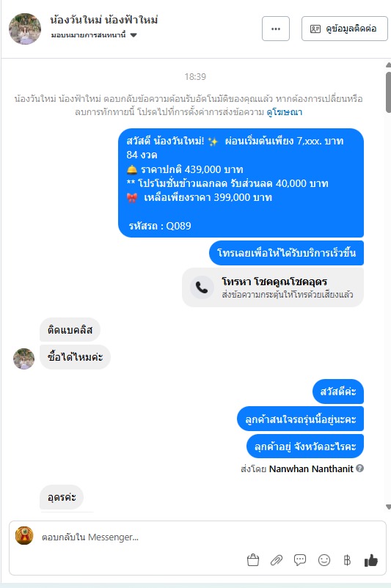The width and height of the screenshot is (391, 588).
Task: Click the baht payment request icon
Action: tap(347, 560)
